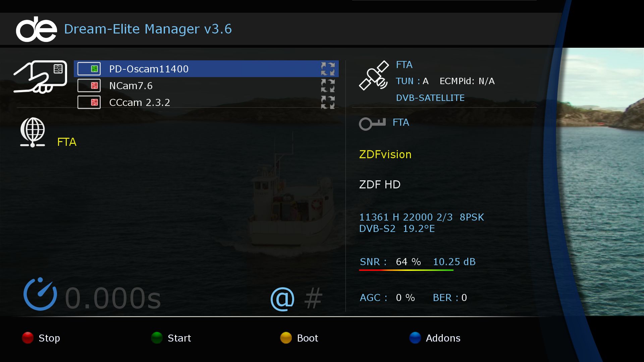Expand CCcam 2.3.2 full-screen view

327,103
